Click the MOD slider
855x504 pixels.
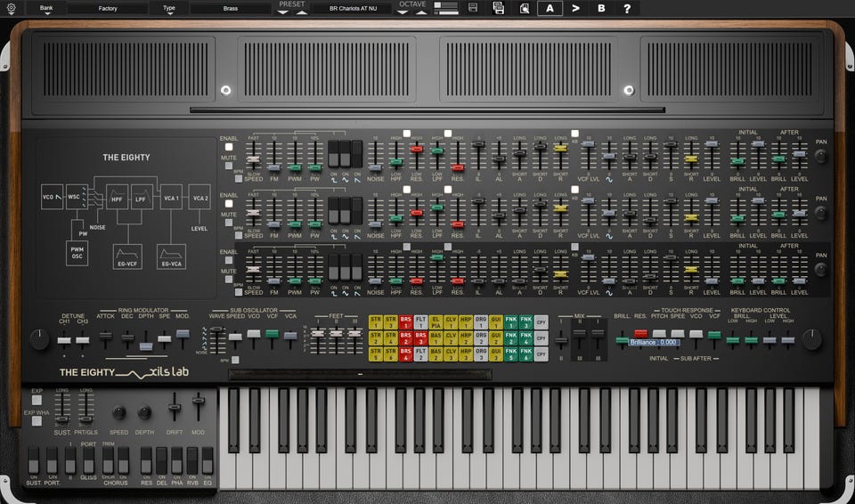199,401
